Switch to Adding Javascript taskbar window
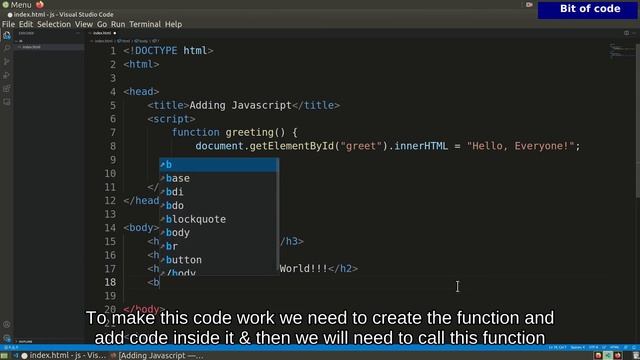 click(157, 356)
